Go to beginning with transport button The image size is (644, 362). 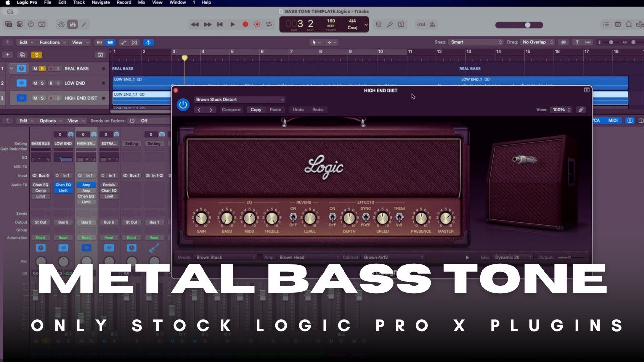tap(220, 24)
